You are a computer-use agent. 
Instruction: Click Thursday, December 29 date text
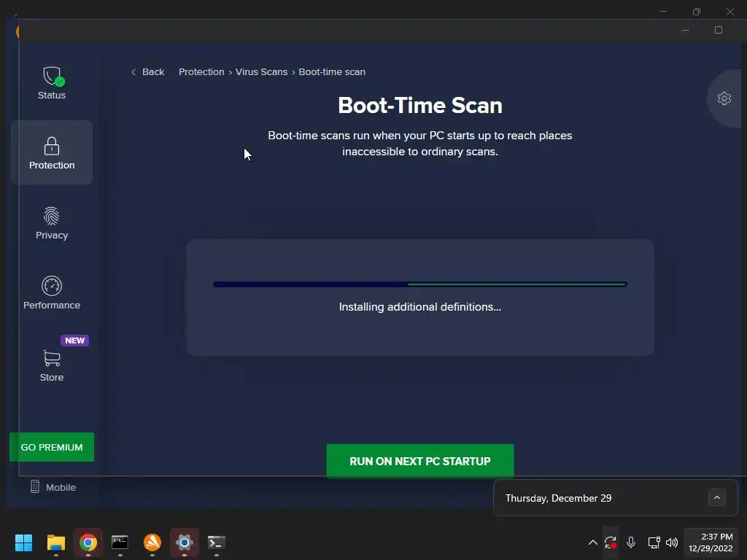point(558,498)
